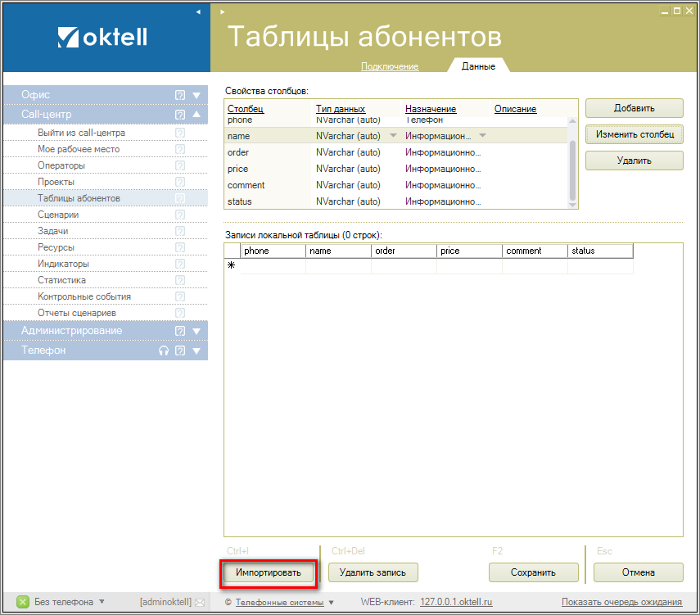Open Назначение dropdown for name row

click(482, 135)
